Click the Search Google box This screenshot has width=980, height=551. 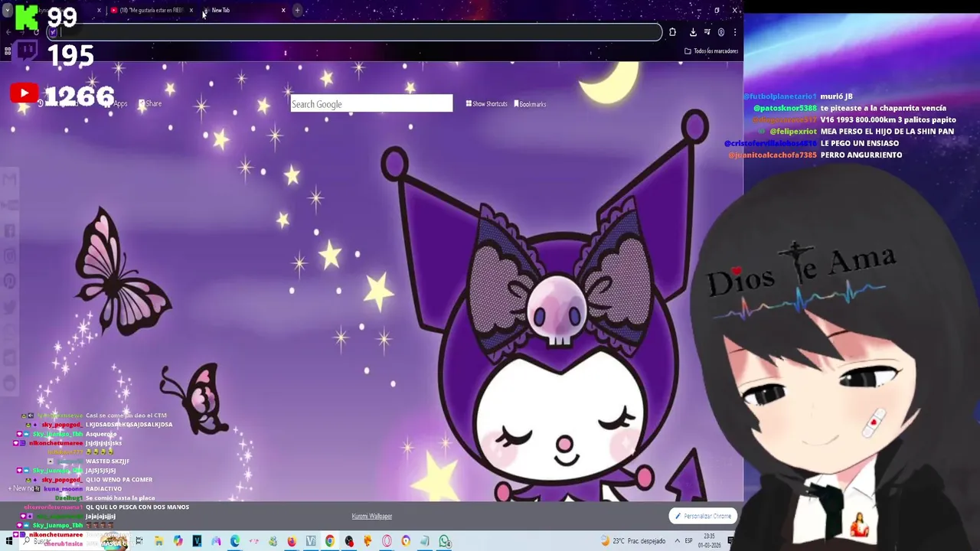pos(371,103)
